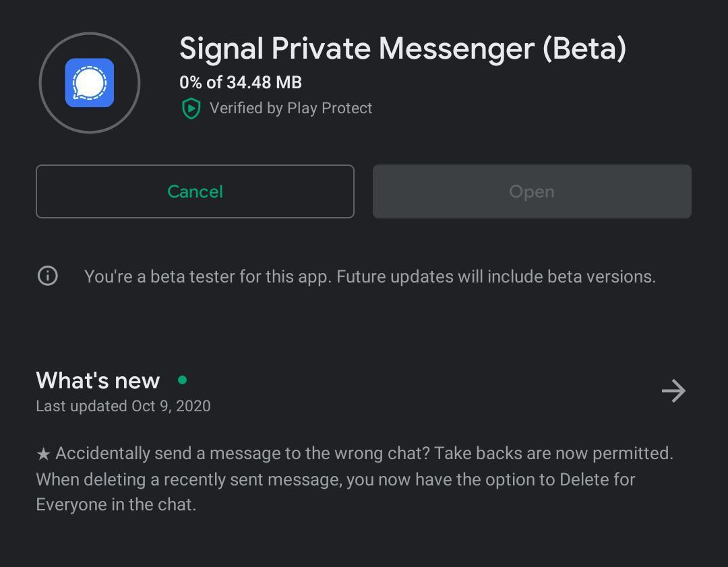Viewport: 728px width, 567px height.
Task: Click the beta tester notice text
Action: tap(369, 276)
